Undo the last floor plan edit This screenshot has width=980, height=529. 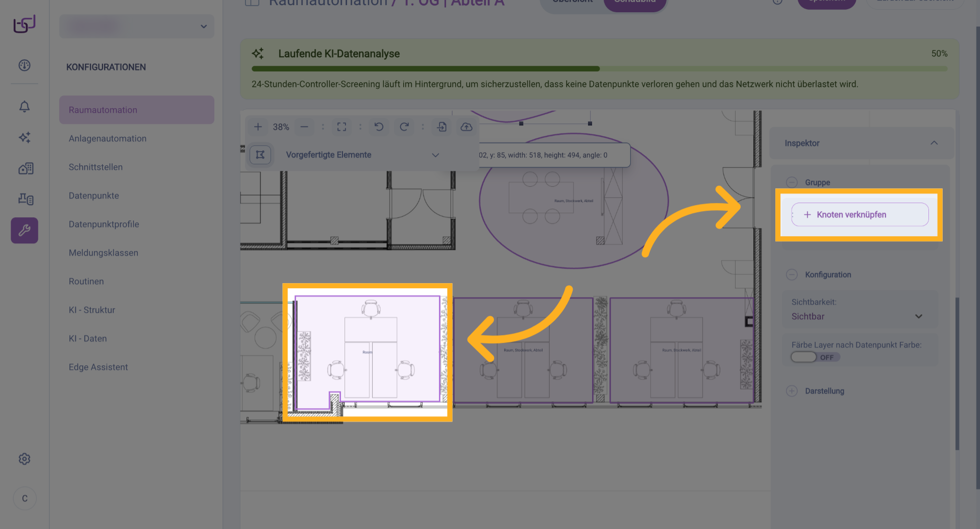pyautogui.click(x=379, y=127)
